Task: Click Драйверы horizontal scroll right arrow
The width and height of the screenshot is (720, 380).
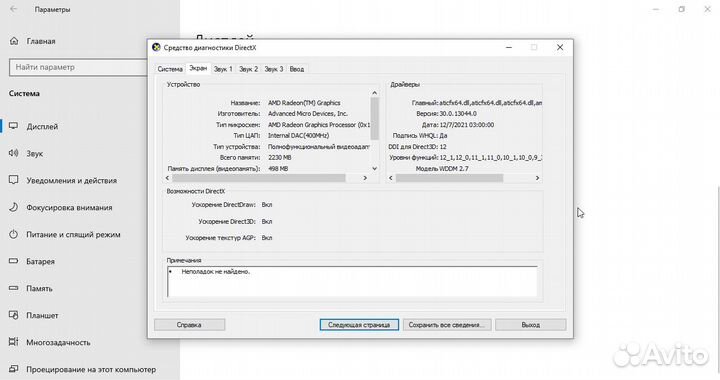Action: pos(537,178)
